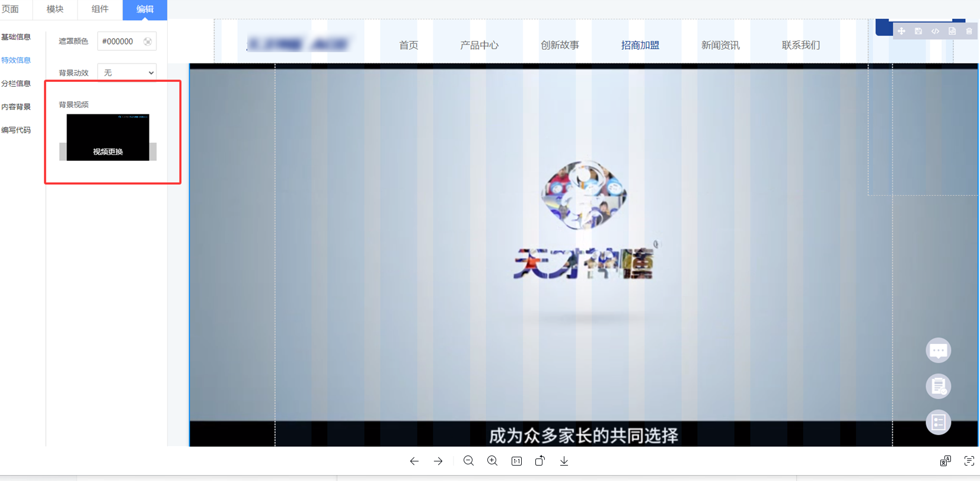Delete the block with the trash icon
Screen dimensions: 980x481
pos(969,31)
